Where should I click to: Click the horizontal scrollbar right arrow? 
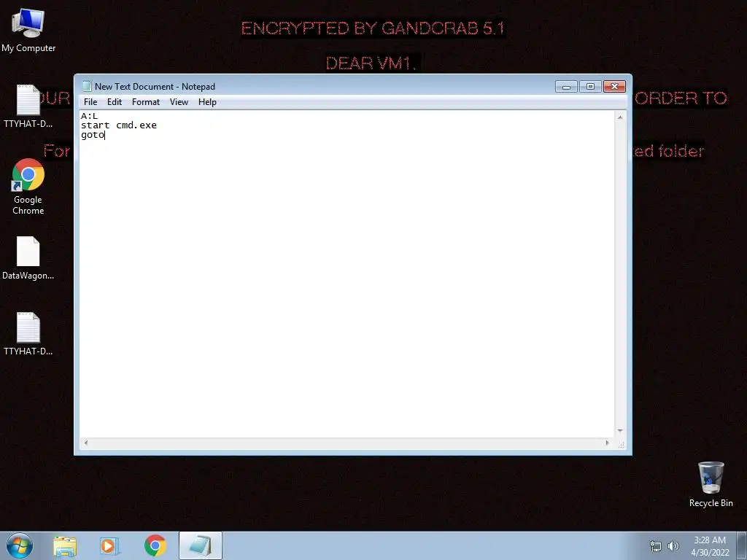pos(607,443)
